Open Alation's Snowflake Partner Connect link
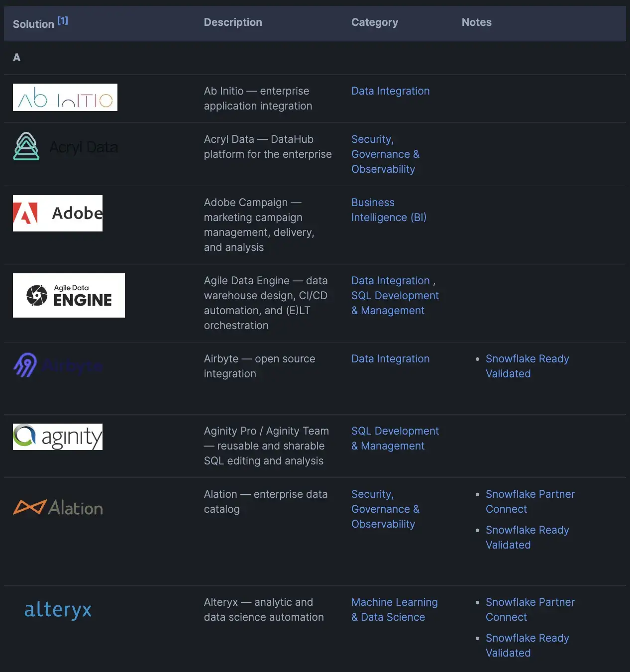630x672 pixels. coord(530,502)
